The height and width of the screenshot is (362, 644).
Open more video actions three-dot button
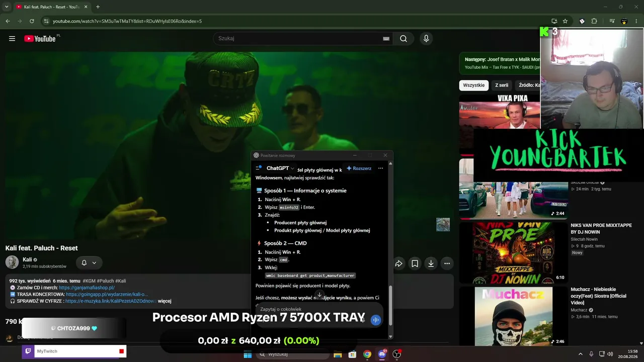(x=447, y=263)
